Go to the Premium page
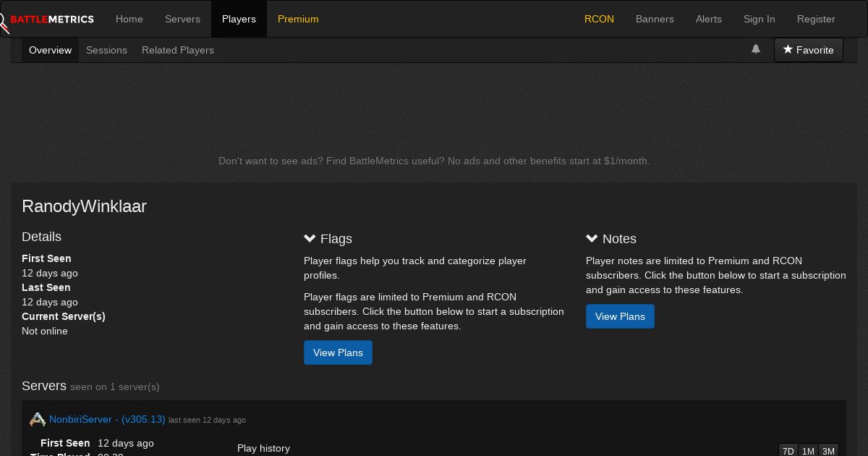The height and width of the screenshot is (456, 868). click(x=298, y=19)
